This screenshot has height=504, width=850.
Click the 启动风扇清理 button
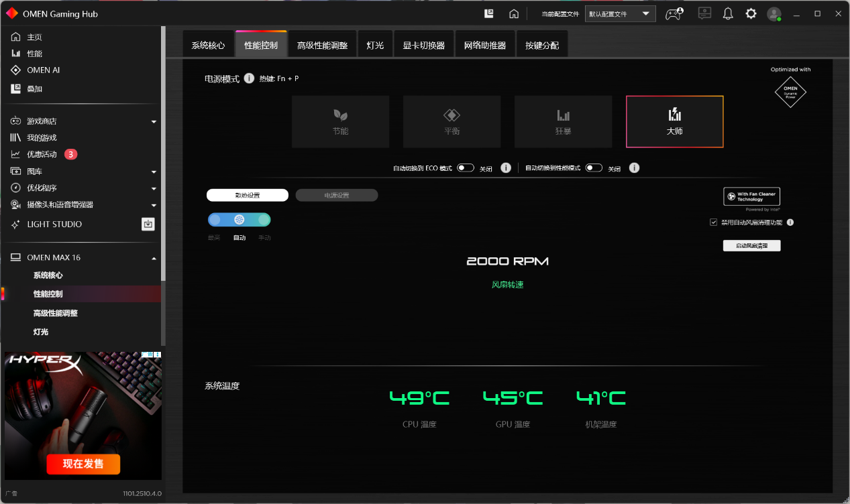point(751,245)
